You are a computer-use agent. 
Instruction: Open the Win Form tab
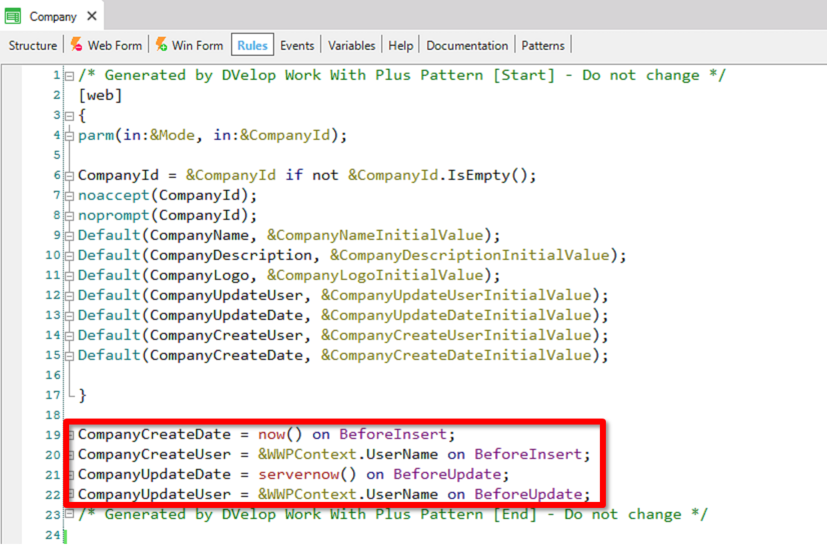197,45
